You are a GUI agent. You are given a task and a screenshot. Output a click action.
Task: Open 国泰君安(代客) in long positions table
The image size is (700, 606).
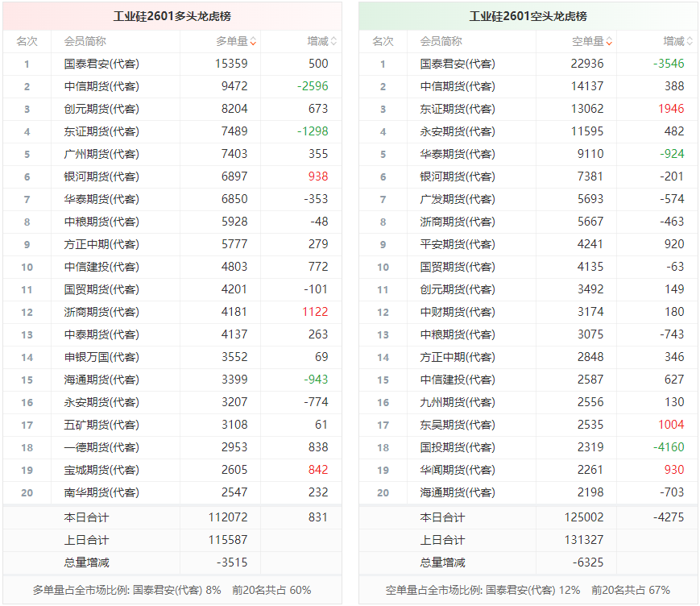point(101,64)
